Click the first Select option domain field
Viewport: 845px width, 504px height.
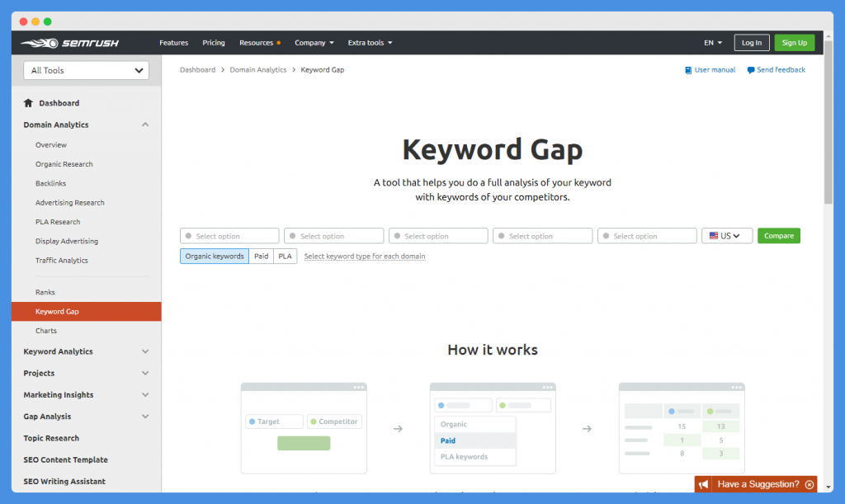click(x=229, y=236)
